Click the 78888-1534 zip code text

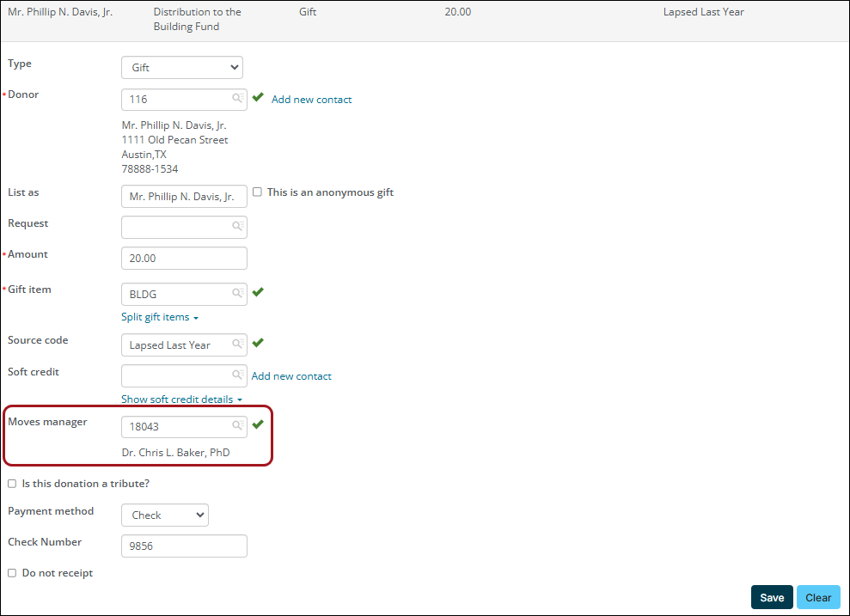point(150,169)
